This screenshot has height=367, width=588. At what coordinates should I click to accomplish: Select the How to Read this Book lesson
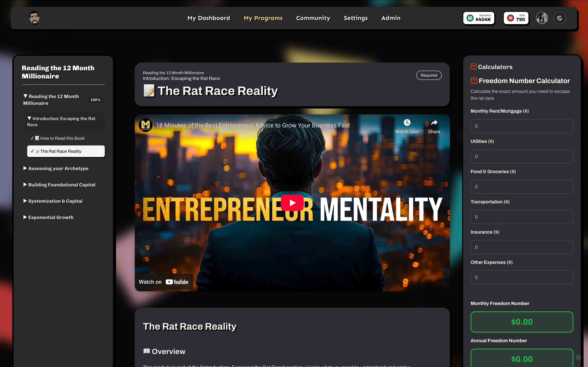(62, 138)
